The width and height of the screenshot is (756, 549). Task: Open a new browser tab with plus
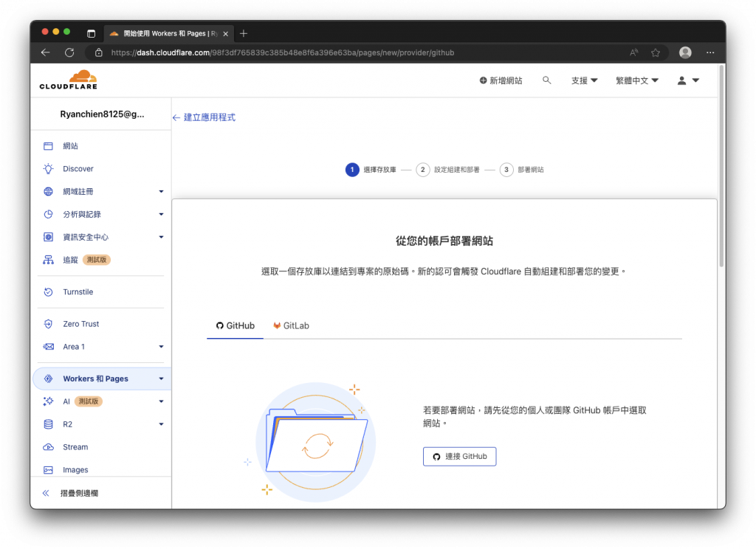pyautogui.click(x=244, y=33)
